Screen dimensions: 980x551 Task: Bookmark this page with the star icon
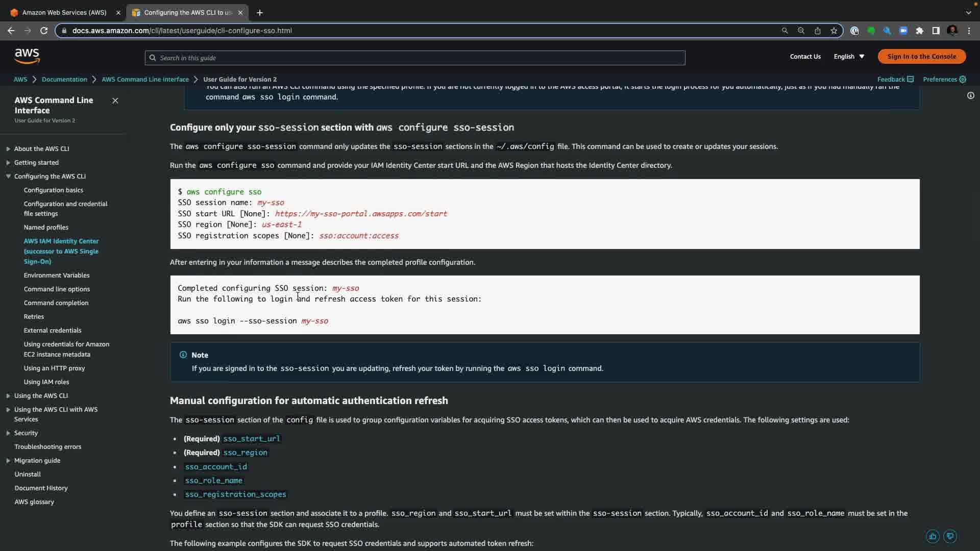tap(834, 31)
